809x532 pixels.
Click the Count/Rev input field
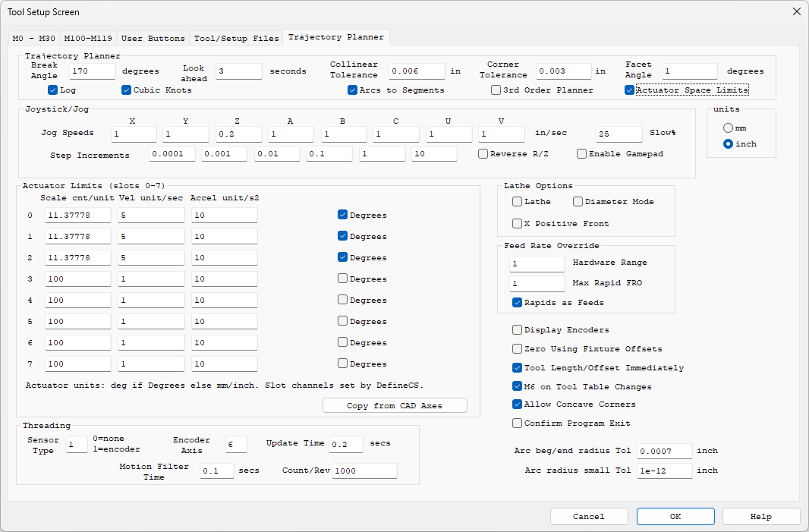tap(364, 471)
